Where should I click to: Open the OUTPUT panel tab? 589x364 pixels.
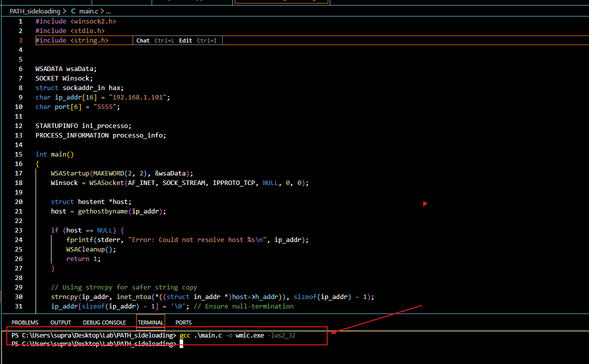tap(61, 322)
